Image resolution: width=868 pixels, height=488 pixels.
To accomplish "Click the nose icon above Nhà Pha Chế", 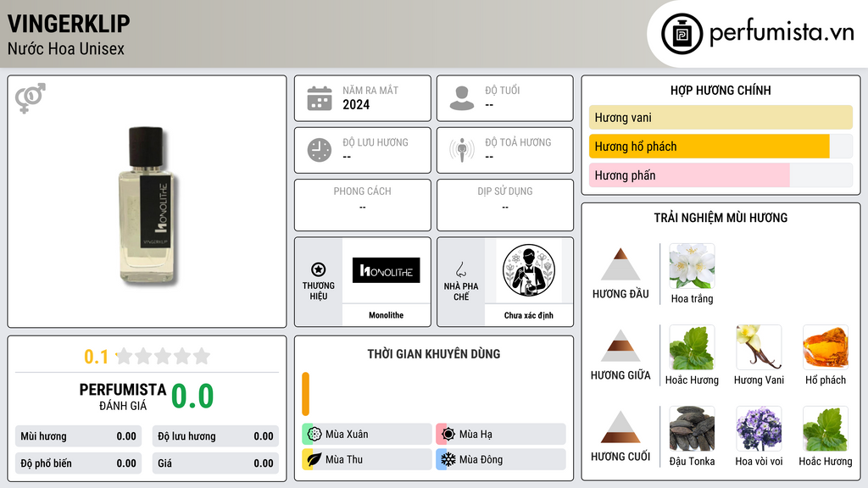I will tap(460, 269).
